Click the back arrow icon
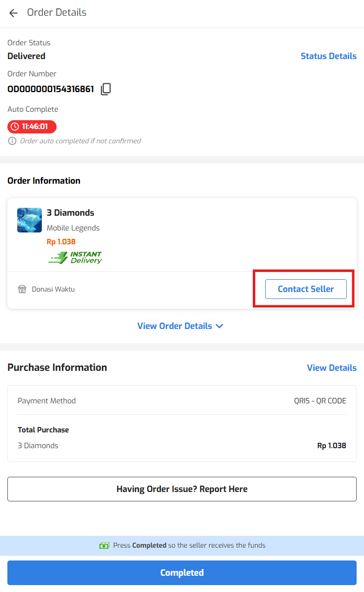Image resolution: width=364 pixels, height=592 pixels. (x=13, y=13)
